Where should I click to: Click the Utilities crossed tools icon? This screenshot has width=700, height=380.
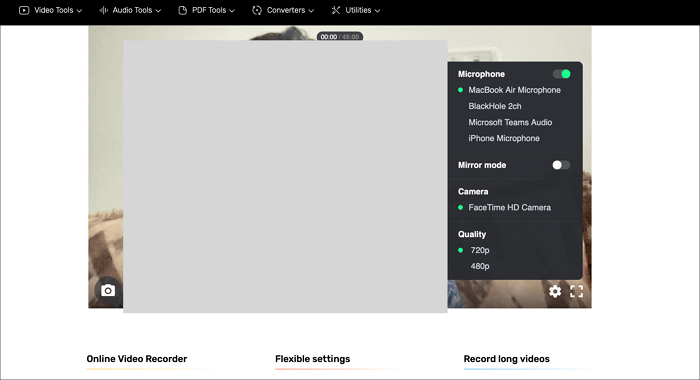[336, 10]
